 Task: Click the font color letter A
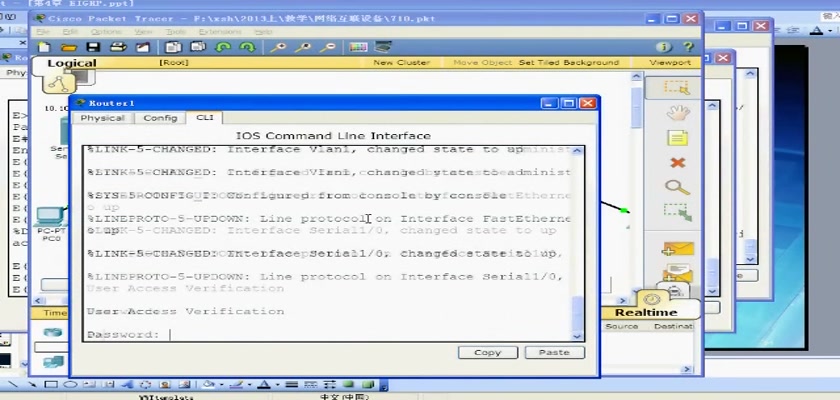tap(264, 384)
